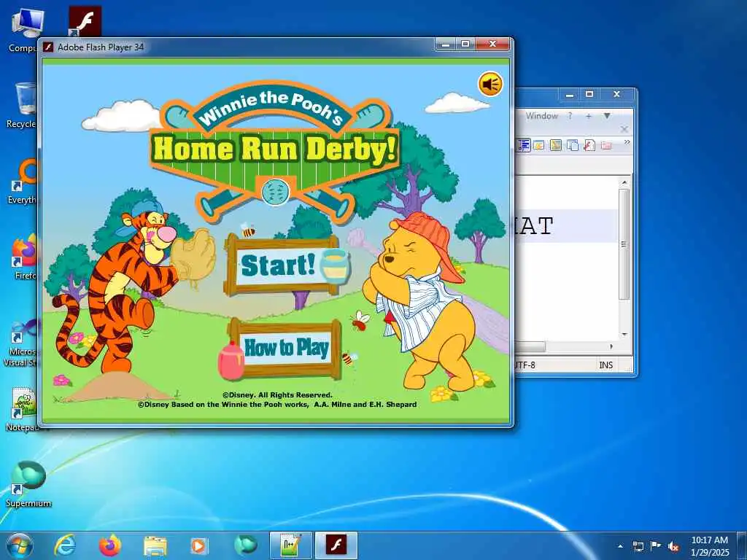The width and height of the screenshot is (747, 560).
Task: Click the overlapping-pages toolbar icon in Notepad++
Action: (x=573, y=145)
